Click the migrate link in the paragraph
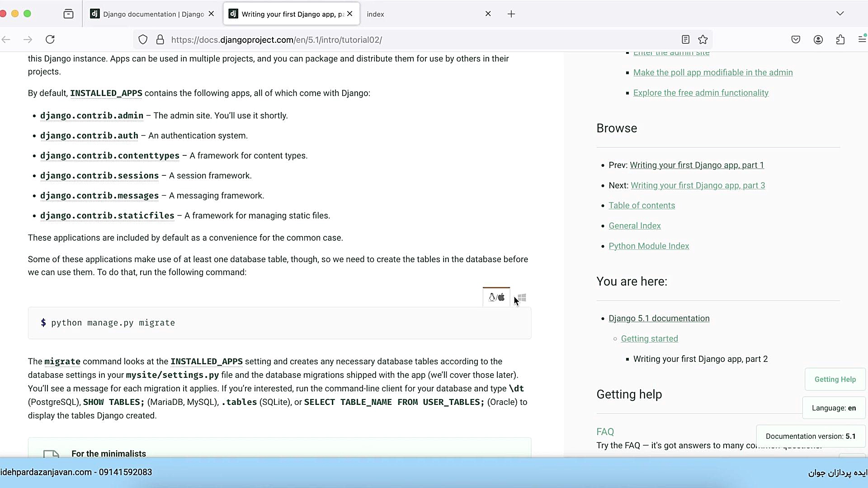This screenshot has width=868, height=488. point(62,361)
